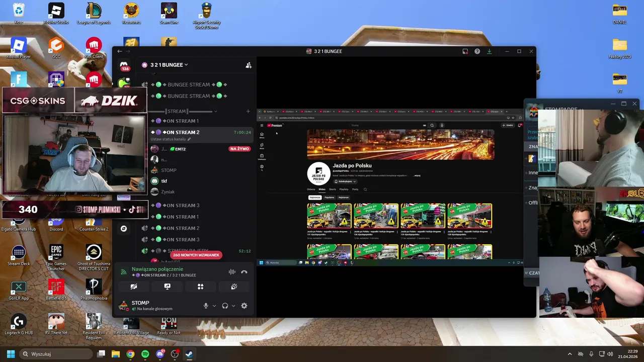
Task: Open the Discord discover servers compass icon
Action: [124, 229]
